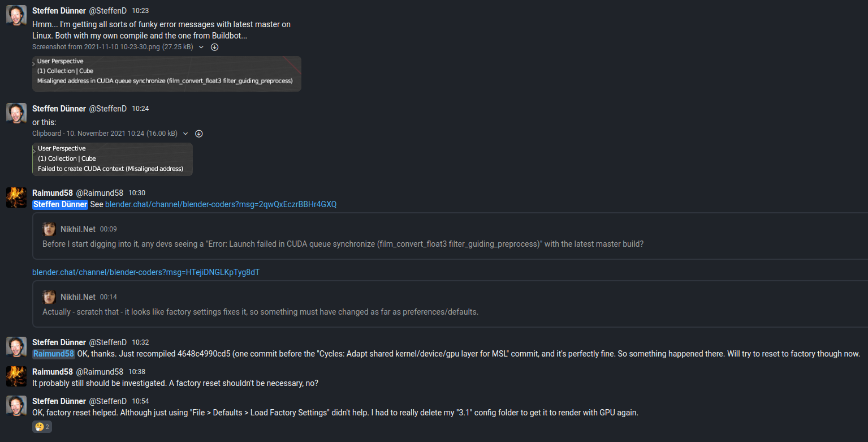The image size is (868, 442).
Task: Click the 10:54 message timestamp
Action: [x=140, y=401]
